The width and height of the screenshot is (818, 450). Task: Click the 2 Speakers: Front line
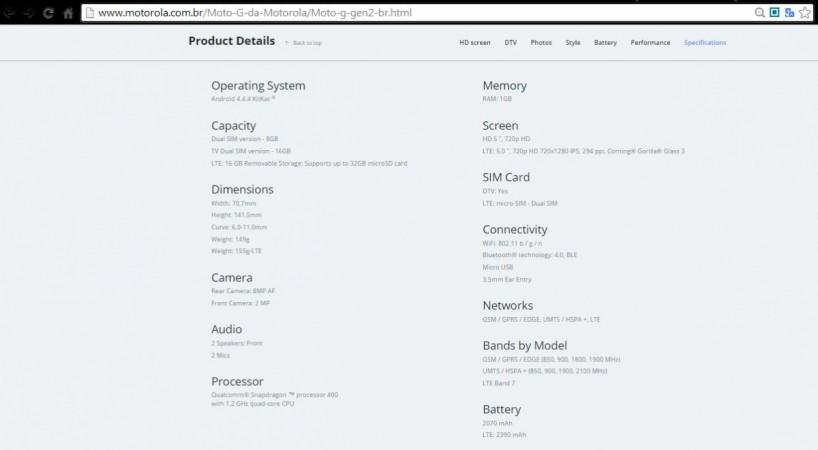click(x=237, y=343)
